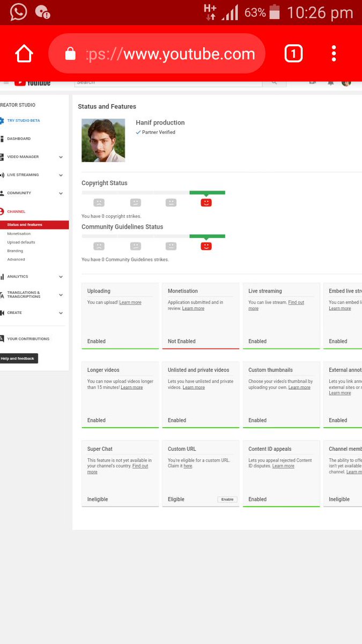Viewport: 362px width, 644px height.
Task: Expand the Video Manager chevron
Action: point(61,157)
